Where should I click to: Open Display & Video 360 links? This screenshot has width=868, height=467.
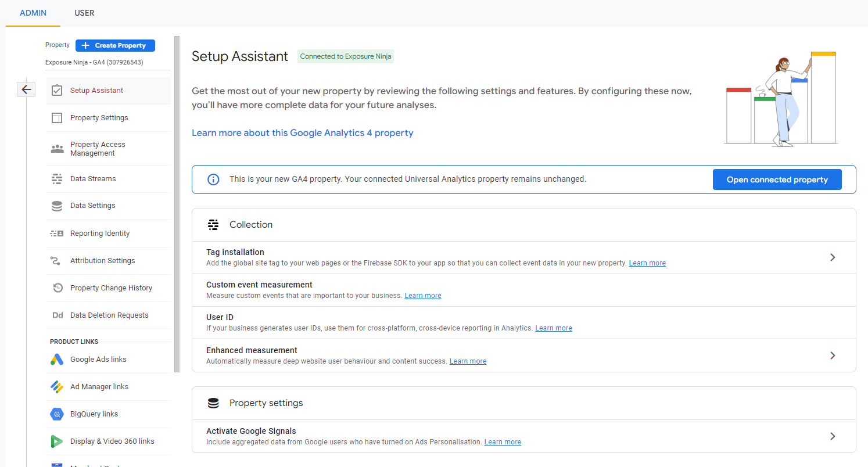[x=109, y=441]
